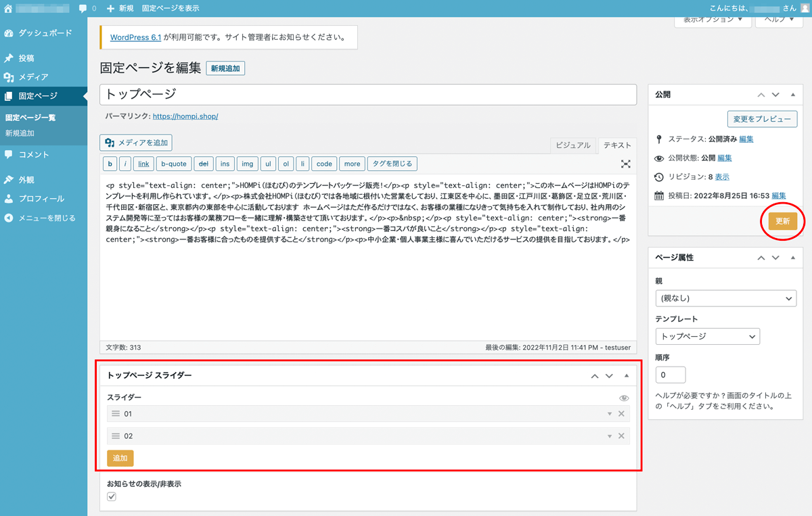Viewport: 812px width, 516px height.
Task: Open the hompi.shop permalink
Action: click(x=185, y=116)
